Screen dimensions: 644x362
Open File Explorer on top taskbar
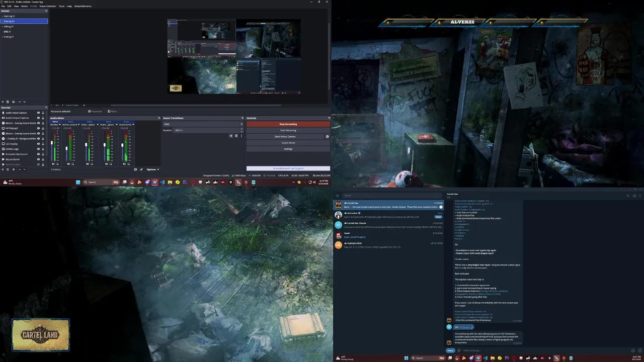(170, 182)
